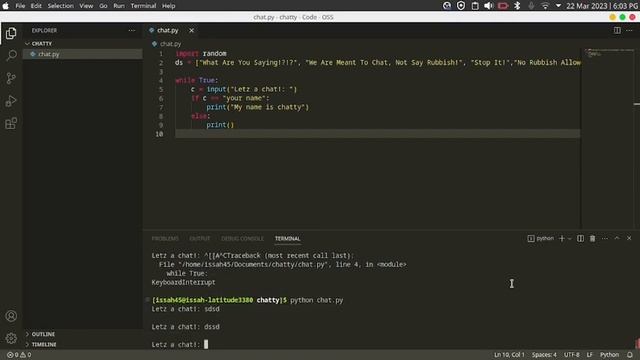Split the terminal panel
This screenshot has width=640, height=360.
click(580, 238)
